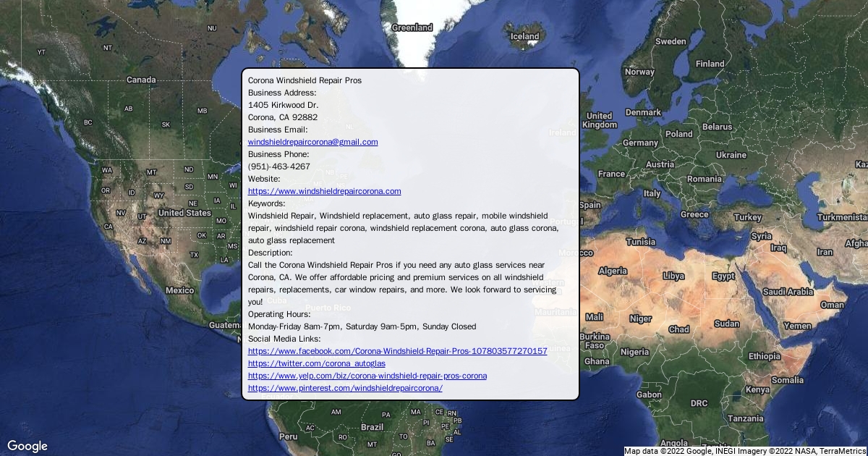Image resolution: width=868 pixels, height=456 pixels.
Task: Open the Facebook page link
Action: coord(397,351)
